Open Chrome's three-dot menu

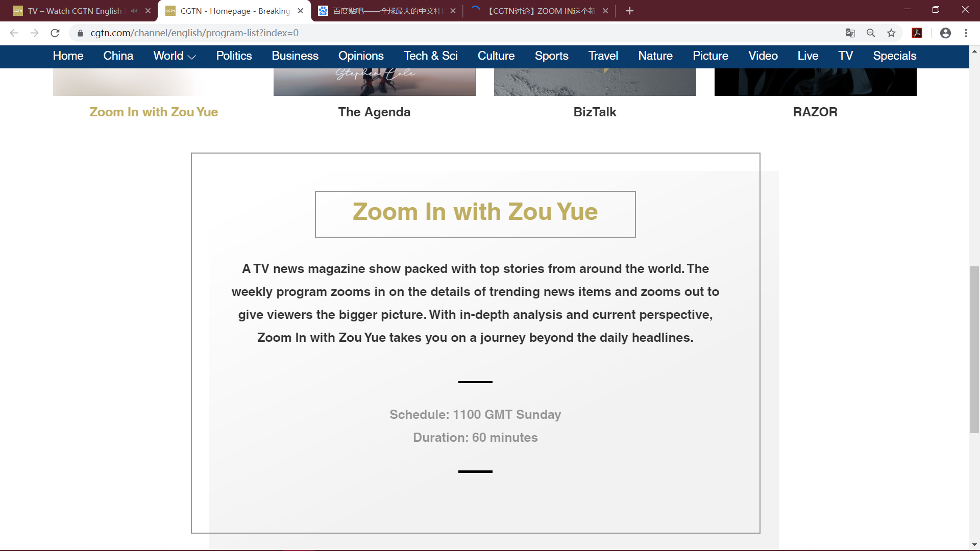click(966, 33)
